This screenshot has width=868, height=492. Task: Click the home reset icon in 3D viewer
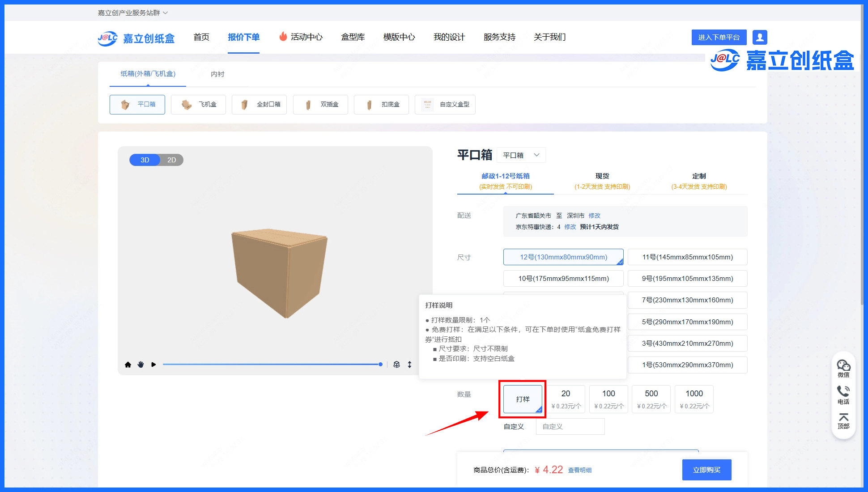pos(128,365)
